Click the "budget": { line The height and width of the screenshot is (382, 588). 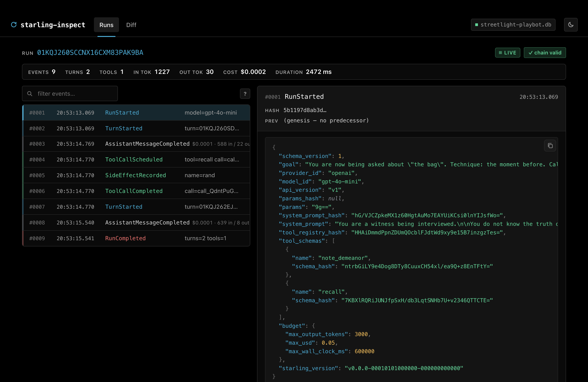[297, 326]
